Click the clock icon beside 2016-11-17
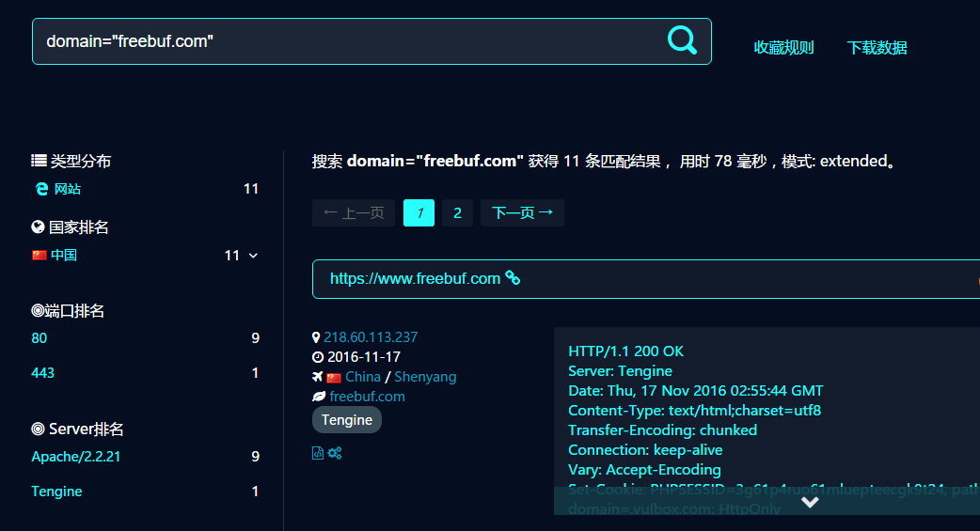The image size is (980, 531). [318, 357]
